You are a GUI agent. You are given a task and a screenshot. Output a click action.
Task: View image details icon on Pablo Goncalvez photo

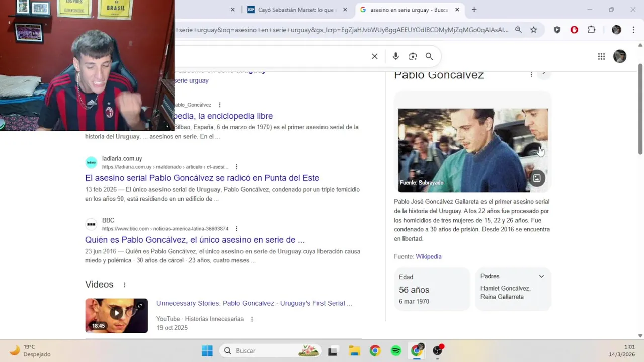(537, 178)
